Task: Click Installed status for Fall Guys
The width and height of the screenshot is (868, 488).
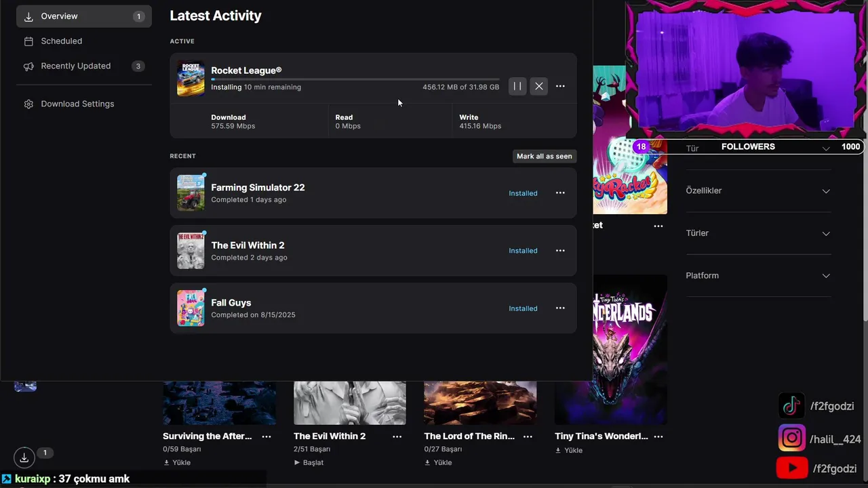Action: click(523, 308)
